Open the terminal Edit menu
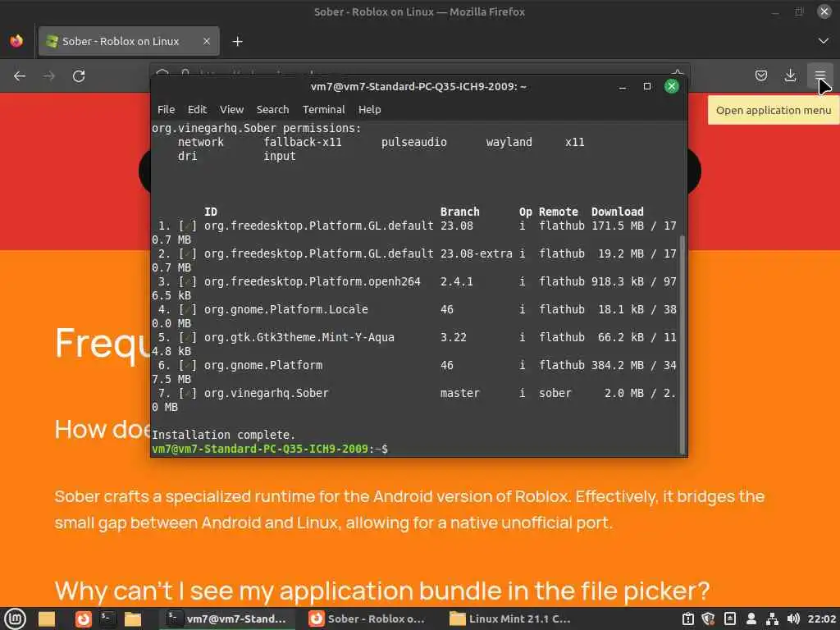Image resolution: width=840 pixels, height=630 pixels. point(197,109)
